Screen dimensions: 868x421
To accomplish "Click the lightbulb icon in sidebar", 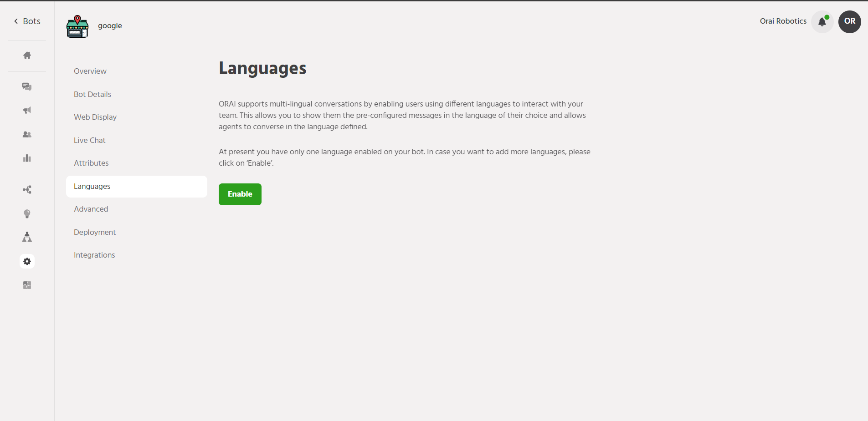I will [x=27, y=213].
